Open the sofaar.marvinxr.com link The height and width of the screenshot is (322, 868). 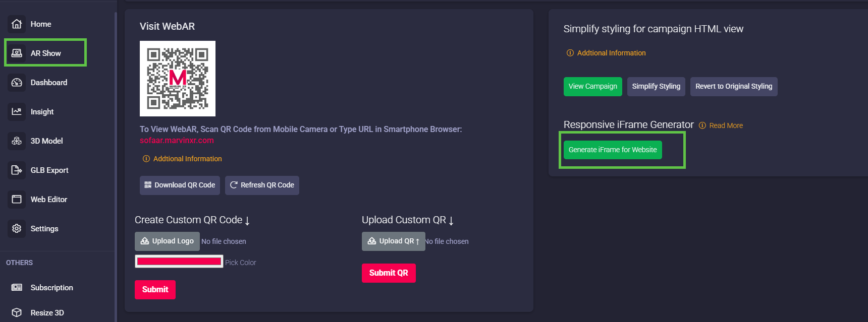point(177,141)
